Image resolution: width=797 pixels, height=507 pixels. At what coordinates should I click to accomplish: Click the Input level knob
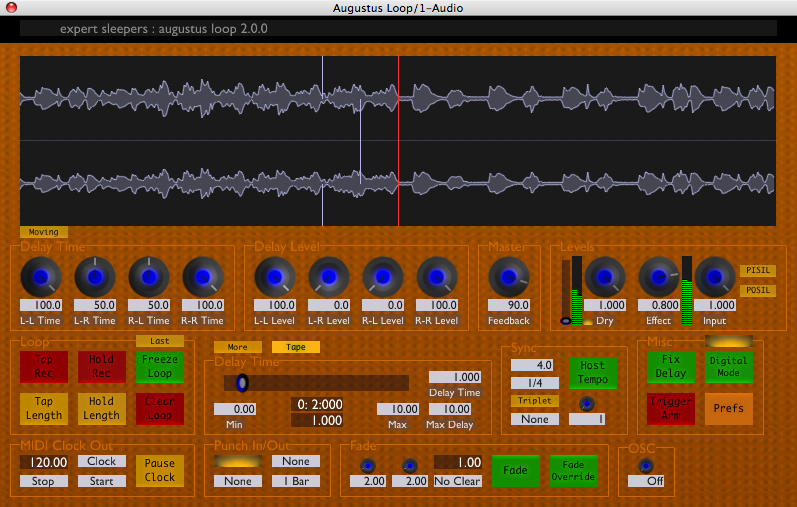click(x=714, y=277)
